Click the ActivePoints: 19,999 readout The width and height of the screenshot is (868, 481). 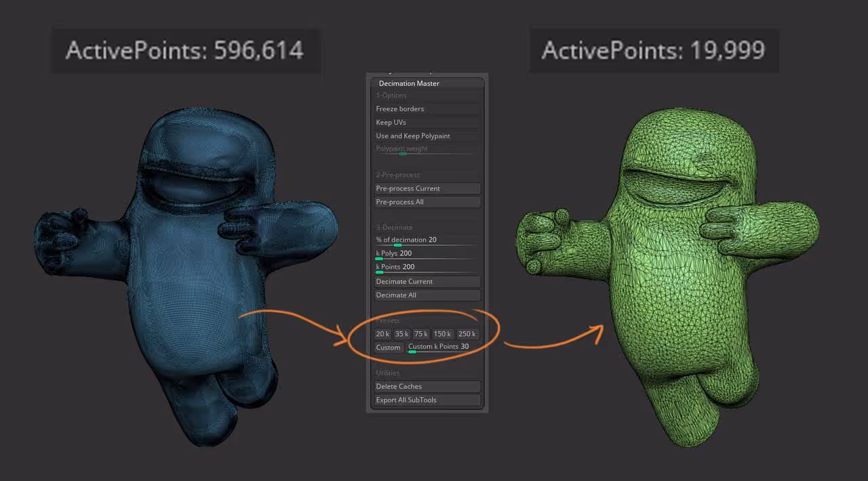[653, 50]
